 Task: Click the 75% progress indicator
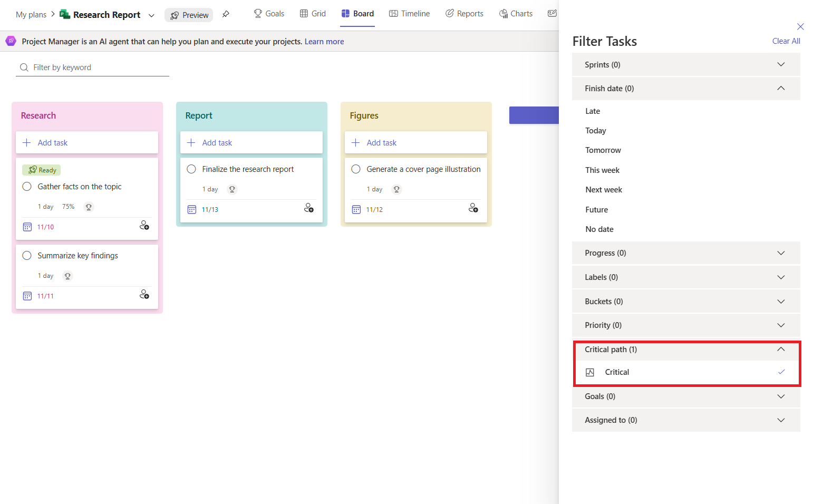coord(68,207)
